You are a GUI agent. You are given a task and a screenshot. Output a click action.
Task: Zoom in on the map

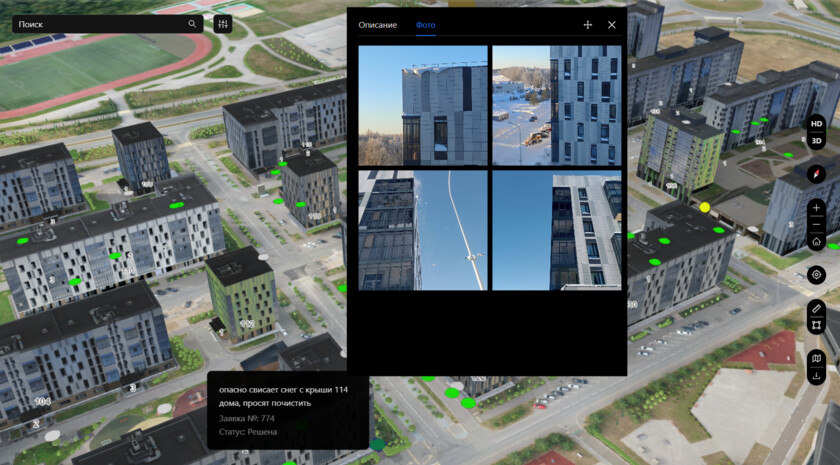point(817,208)
